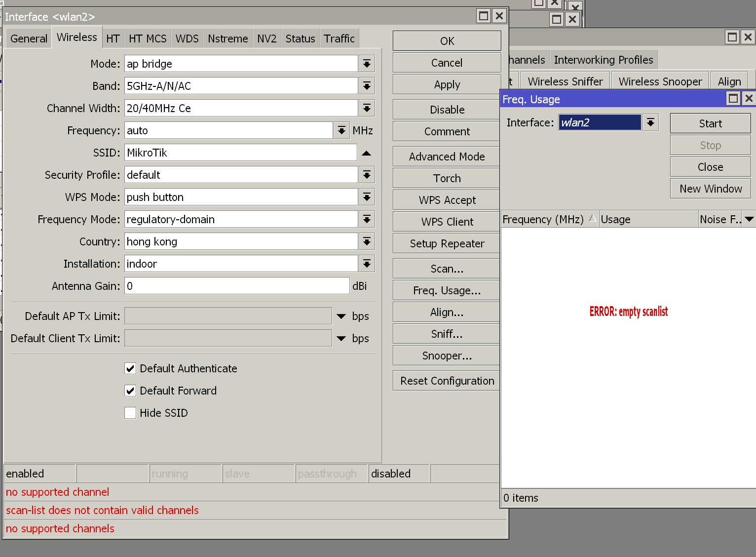Apply the wireless settings
756x557 pixels.
[x=446, y=84]
